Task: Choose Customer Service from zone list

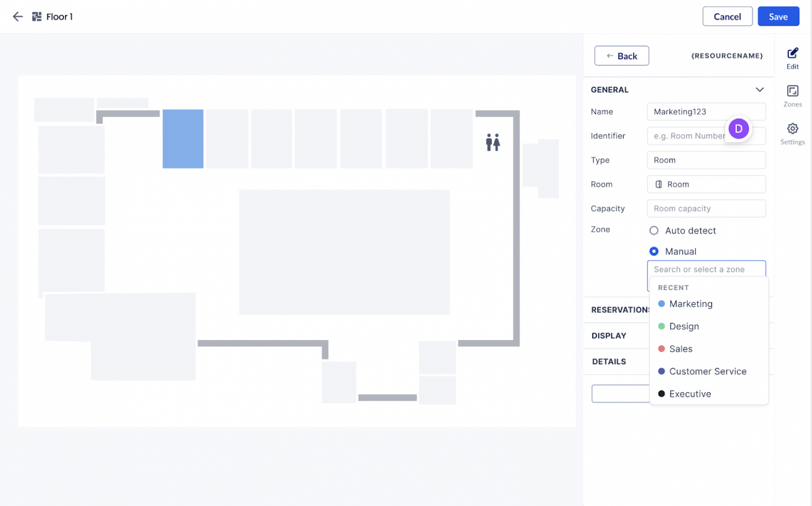Action: click(x=707, y=371)
